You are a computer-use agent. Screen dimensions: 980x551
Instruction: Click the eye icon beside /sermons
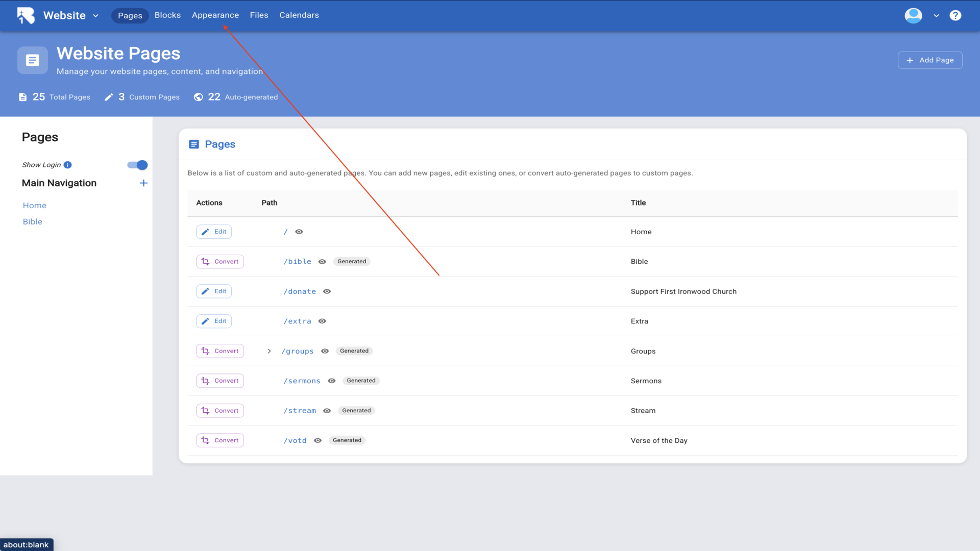click(x=332, y=381)
